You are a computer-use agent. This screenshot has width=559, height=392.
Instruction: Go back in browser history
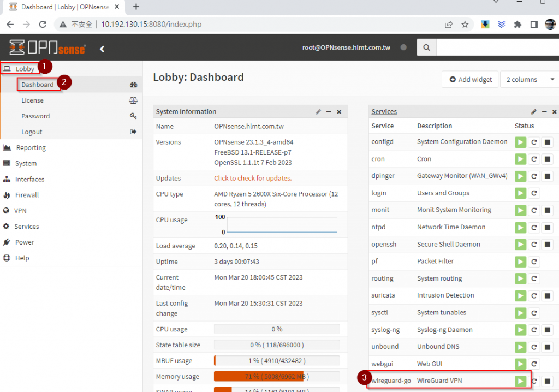pos(10,24)
